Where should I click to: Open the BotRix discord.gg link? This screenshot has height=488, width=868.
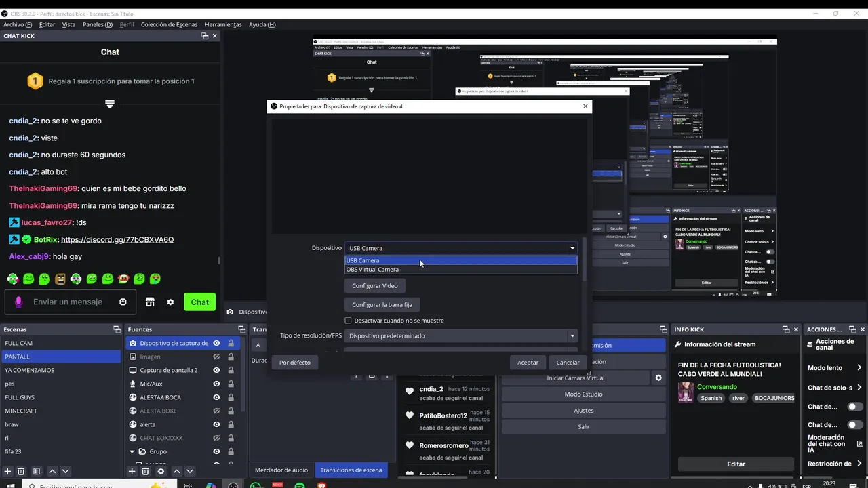(x=117, y=239)
